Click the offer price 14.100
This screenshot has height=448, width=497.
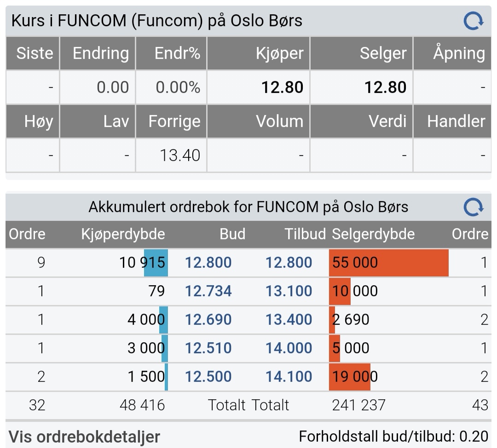289,376
